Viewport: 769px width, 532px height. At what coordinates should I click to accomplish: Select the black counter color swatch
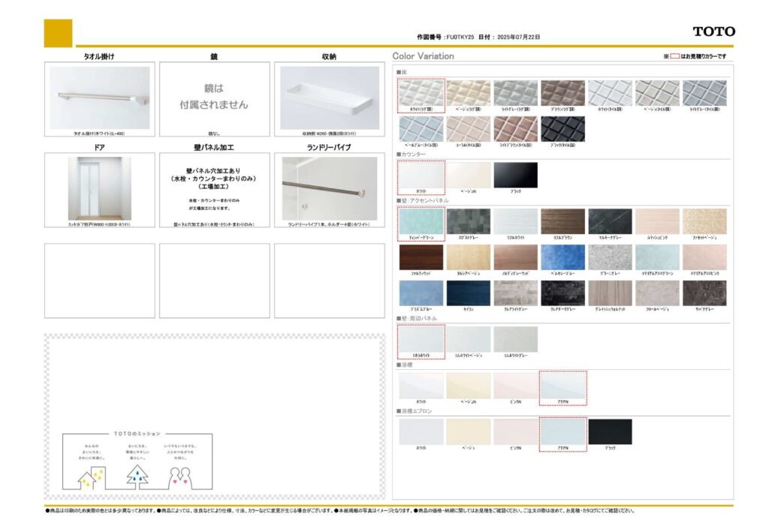(x=515, y=175)
